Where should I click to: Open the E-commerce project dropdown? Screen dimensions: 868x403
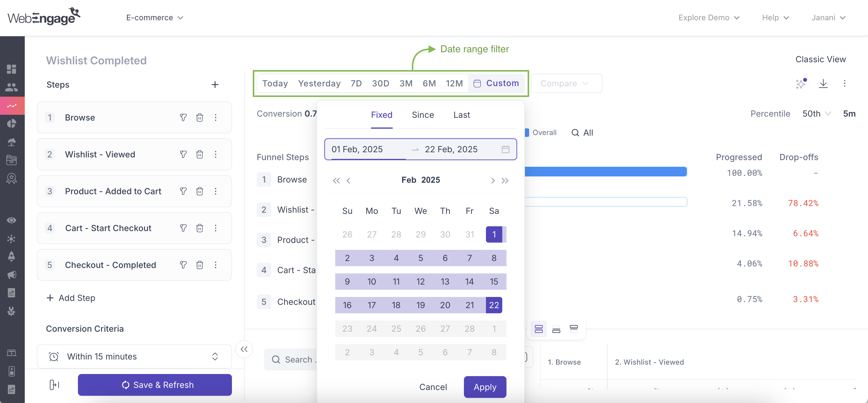coord(155,18)
